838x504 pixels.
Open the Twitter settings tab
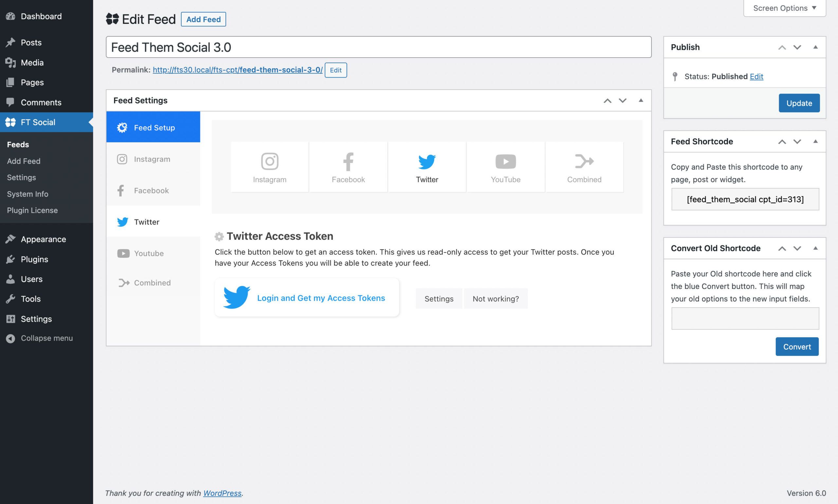pyautogui.click(x=153, y=222)
